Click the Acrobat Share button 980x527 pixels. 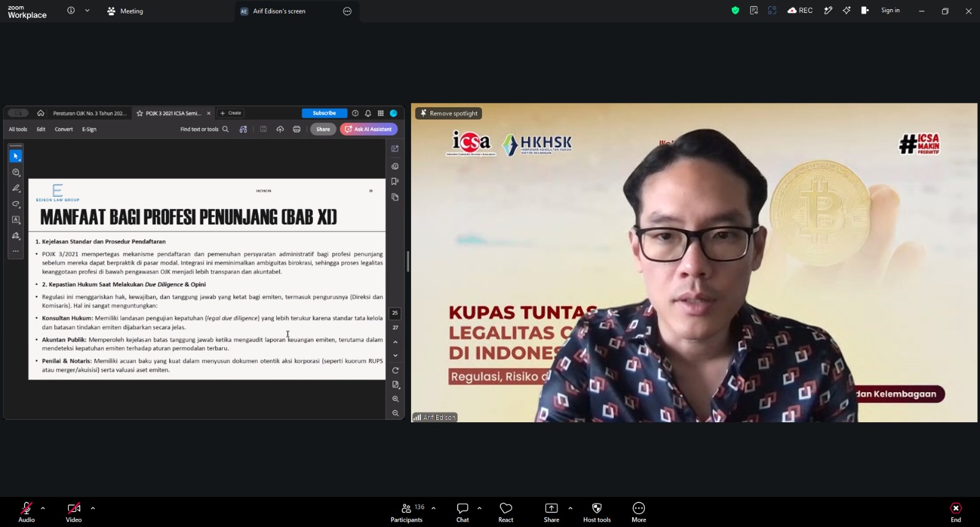pos(323,129)
